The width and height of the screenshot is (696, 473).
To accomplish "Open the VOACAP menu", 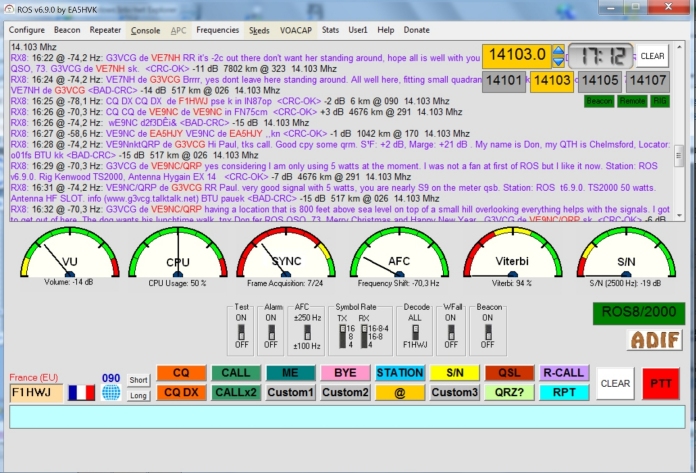I will pyautogui.click(x=296, y=30).
